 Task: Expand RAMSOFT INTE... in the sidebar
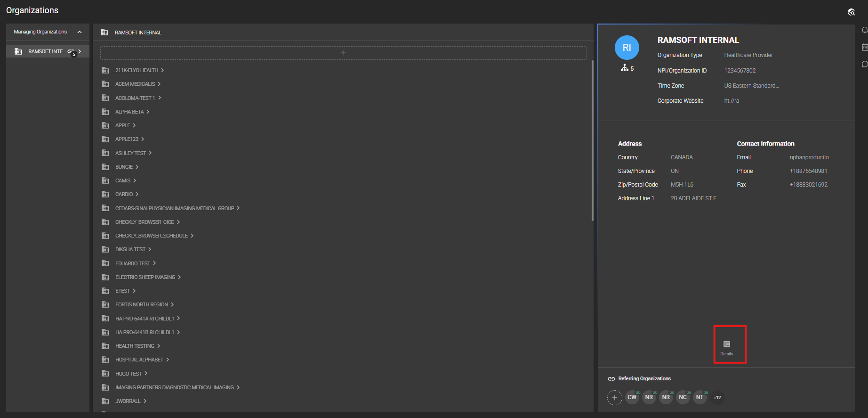click(80, 51)
